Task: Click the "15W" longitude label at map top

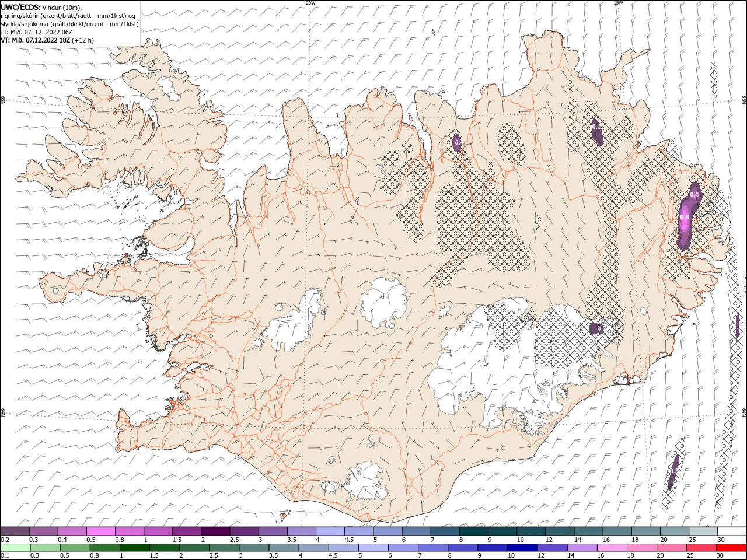Action: coord(618,3)
